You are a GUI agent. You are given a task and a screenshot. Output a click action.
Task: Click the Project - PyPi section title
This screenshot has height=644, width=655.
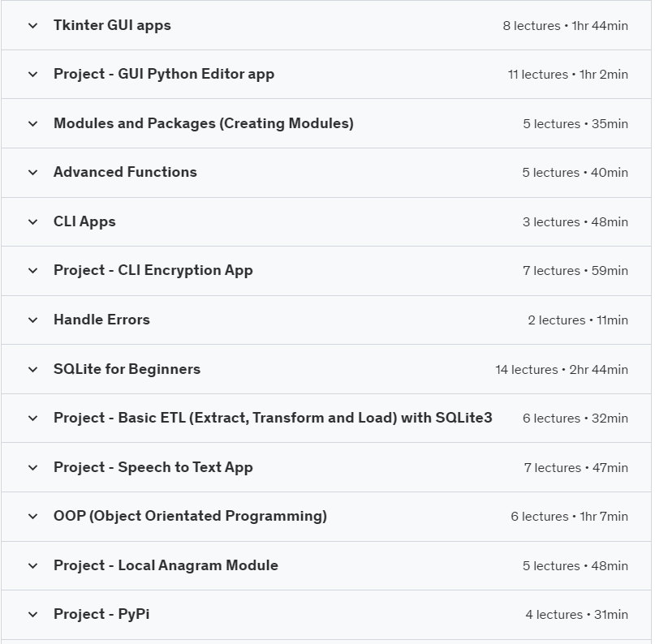pos(101,614)
